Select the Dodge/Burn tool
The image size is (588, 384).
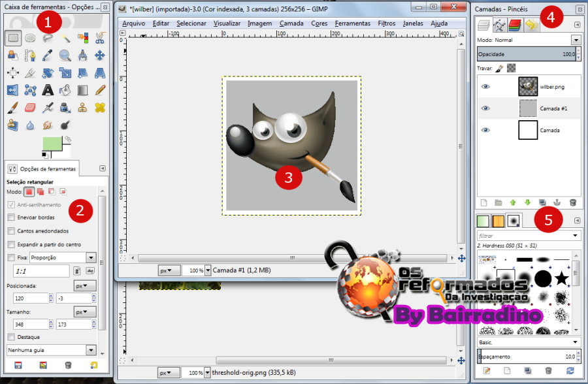(x=65, y=125)
